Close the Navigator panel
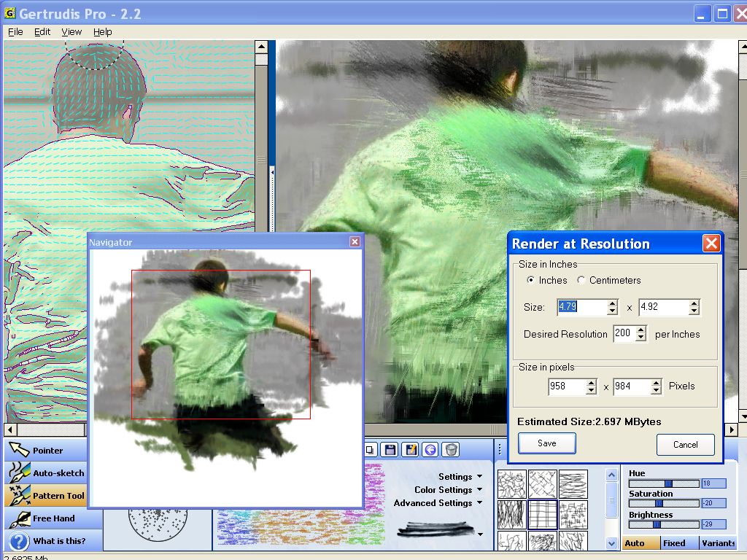The width and height of the screenshot is (747, 560). click(355, 242)
